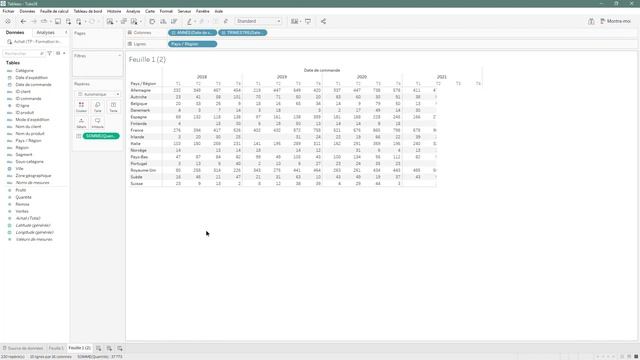Select the Catégorie field
Screen dimensions: 640x360
point(24,71)
